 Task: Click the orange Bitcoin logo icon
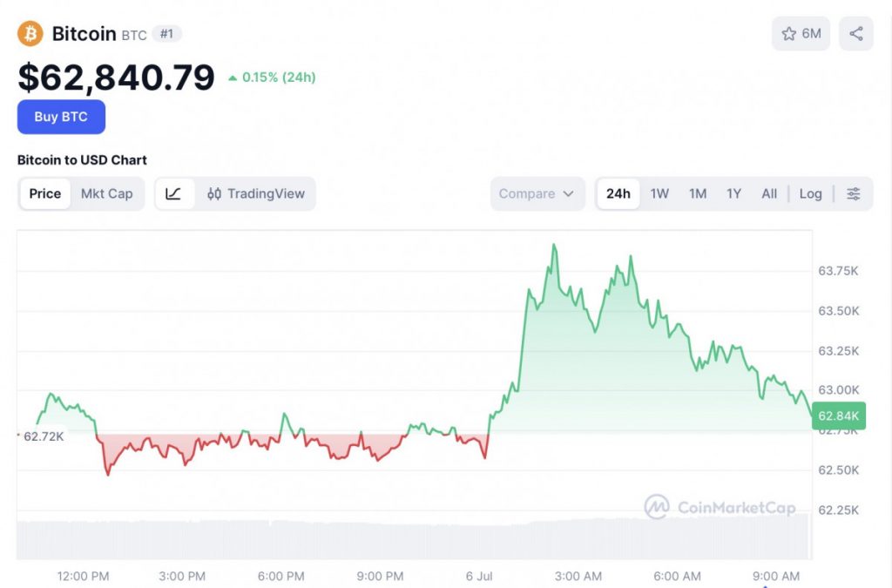(30, 34)
